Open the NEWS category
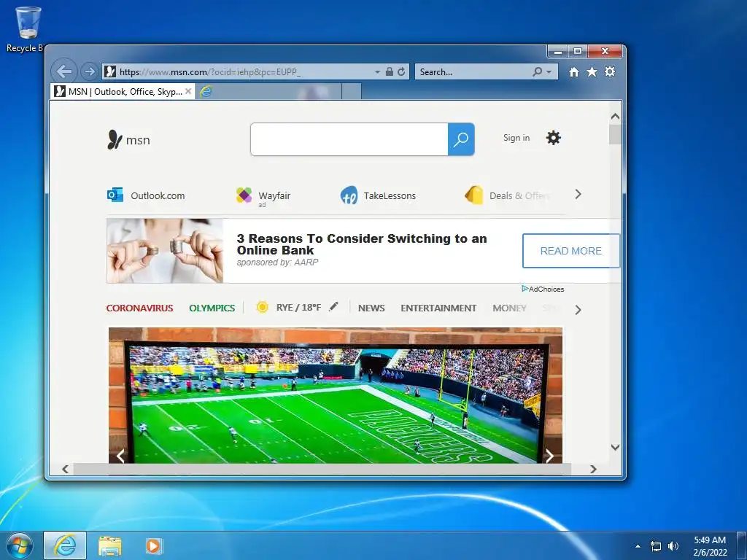 tap(371, 308)
